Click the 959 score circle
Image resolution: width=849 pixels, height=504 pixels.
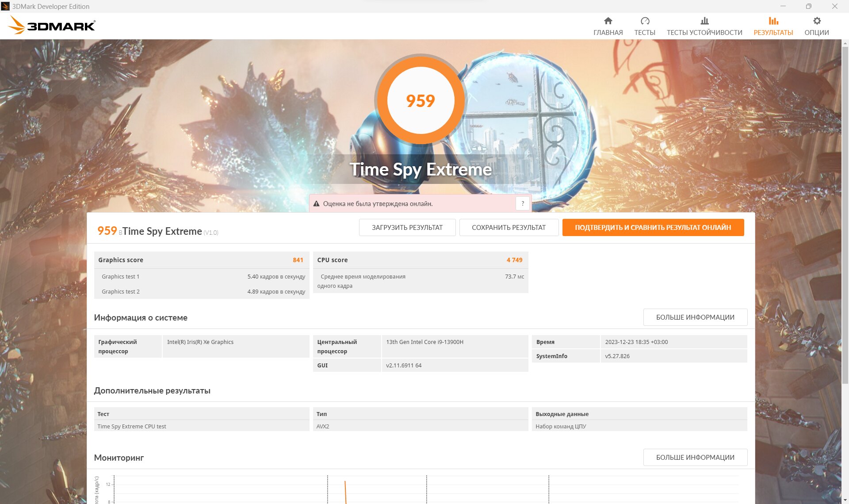coord(421,100)
